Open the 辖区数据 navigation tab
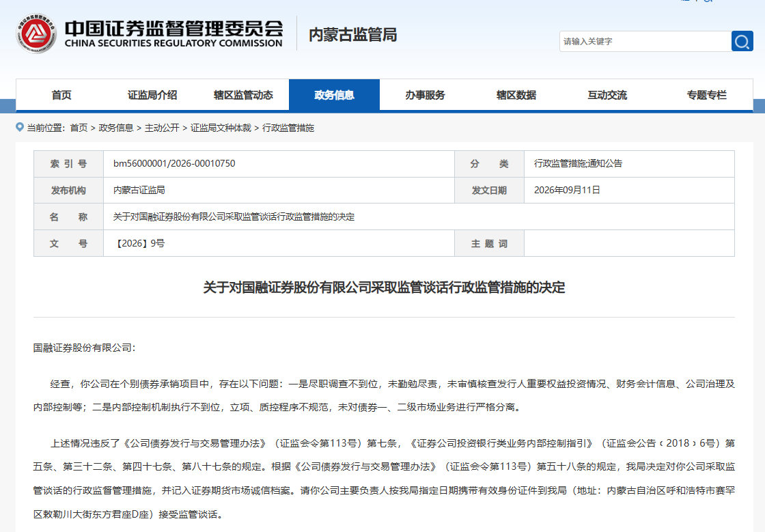This screenshot has height=532, width=765. (516, 95)
